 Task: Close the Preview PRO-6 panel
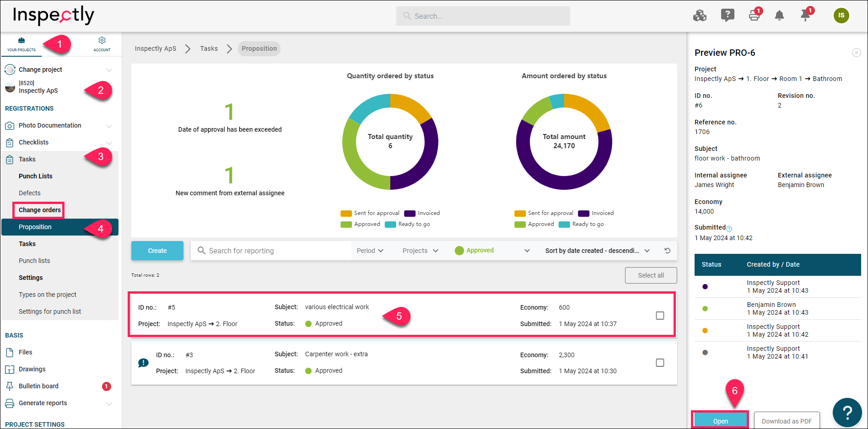(857, 53)
